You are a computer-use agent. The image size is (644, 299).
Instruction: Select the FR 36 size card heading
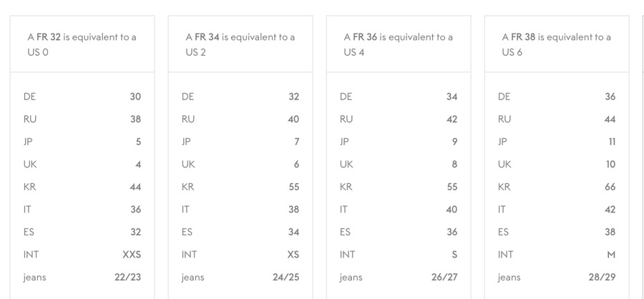(x=398, y=44)
